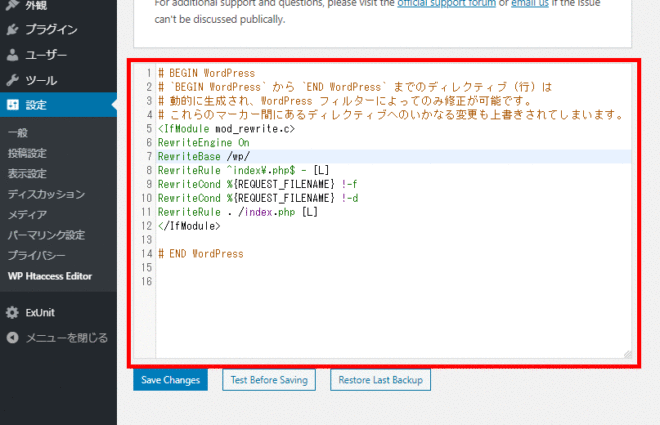This screenshot has height=425, width=660.
Task: Open the ディスカッション settings page
Action: tap(46, 194)
